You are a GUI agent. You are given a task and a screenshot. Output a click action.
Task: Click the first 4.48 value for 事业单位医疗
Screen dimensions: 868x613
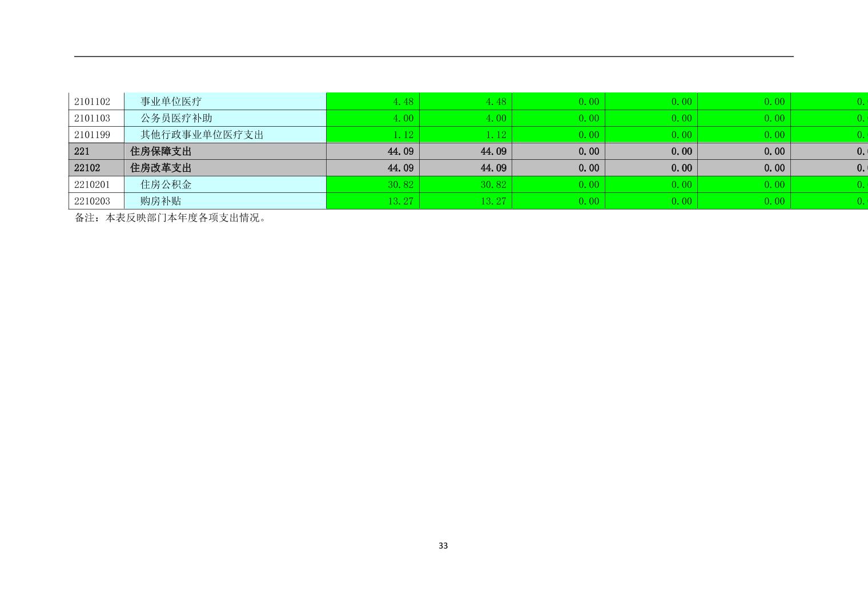click(x=403, y=102)
